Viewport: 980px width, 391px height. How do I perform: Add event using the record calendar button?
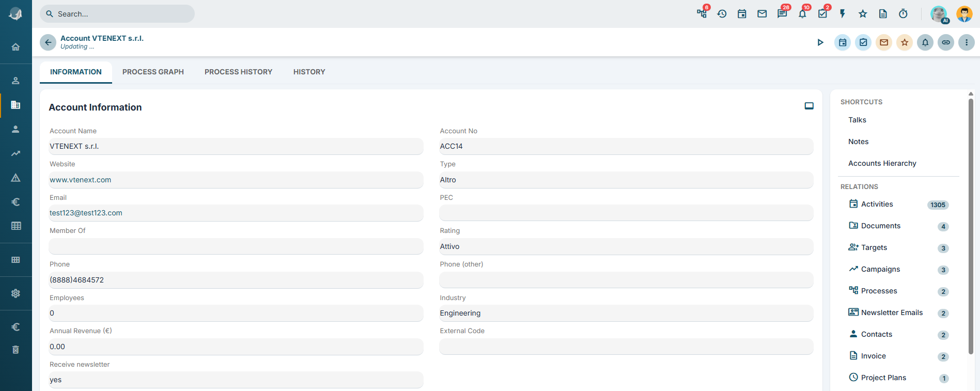tap(843, 42)
